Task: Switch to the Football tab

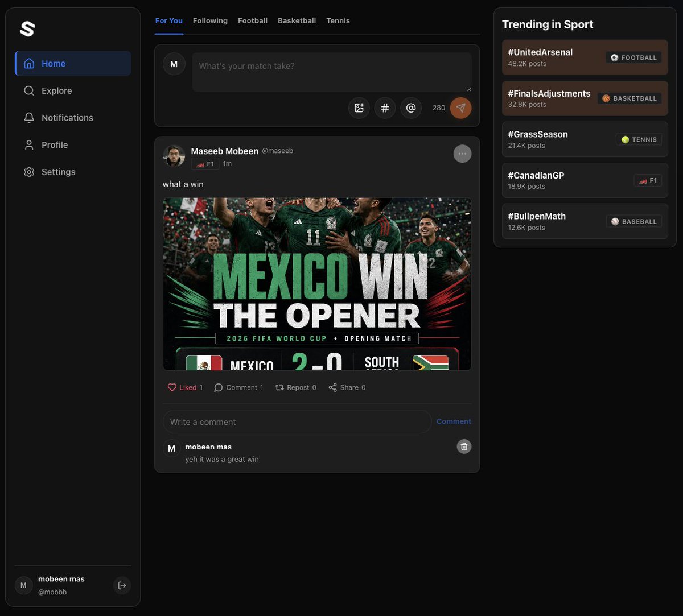Action: (253, 21)
